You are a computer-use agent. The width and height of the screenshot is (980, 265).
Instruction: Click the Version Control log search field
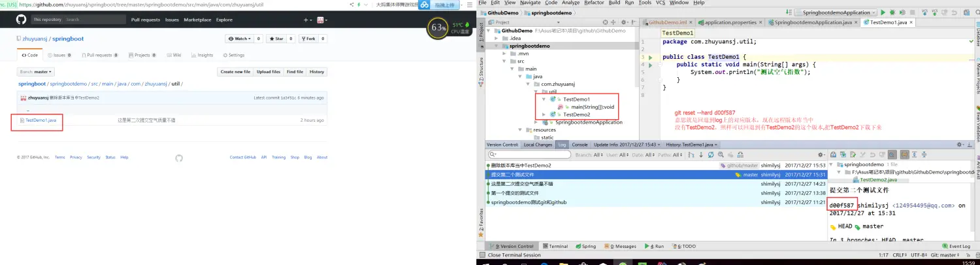pyautogui.click(x=529, y=155)
